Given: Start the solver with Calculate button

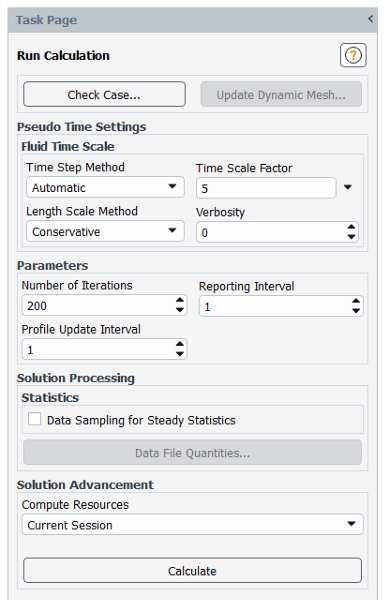Looking at the screenshot, I should (x=192, y=570).
